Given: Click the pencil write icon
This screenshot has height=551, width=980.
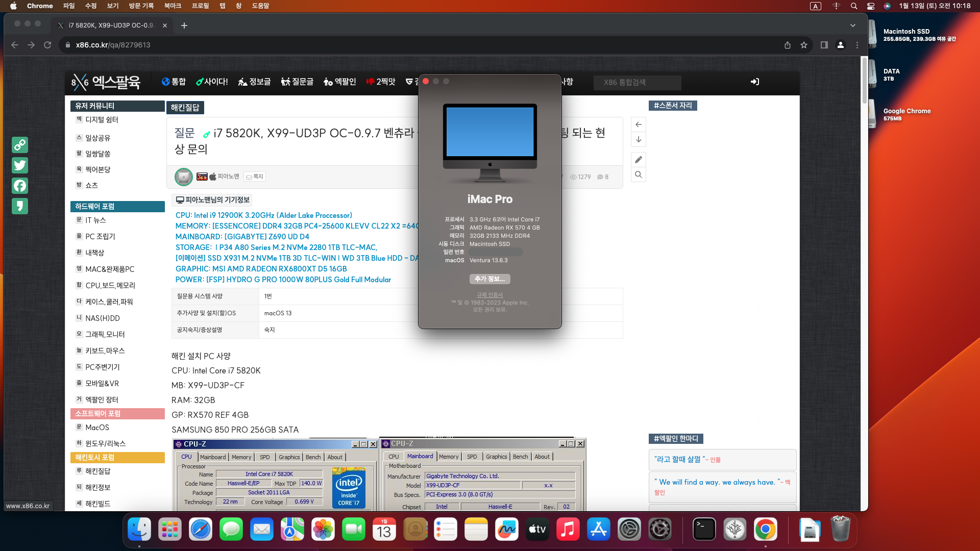Looking at the screenshot, I should 639,160.
